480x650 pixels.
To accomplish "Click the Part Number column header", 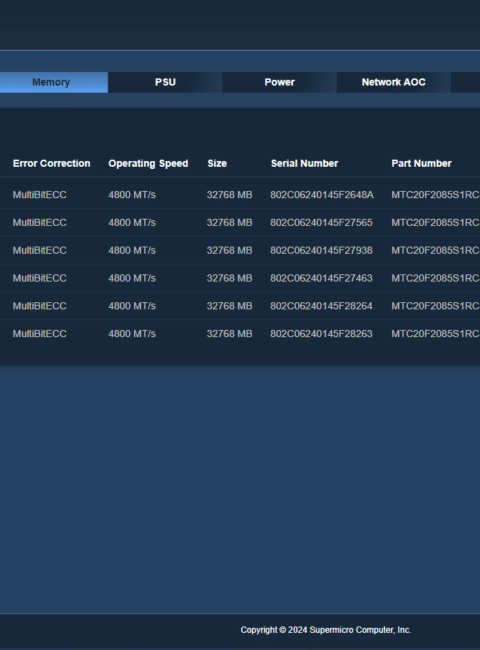I will pos(421,163).
